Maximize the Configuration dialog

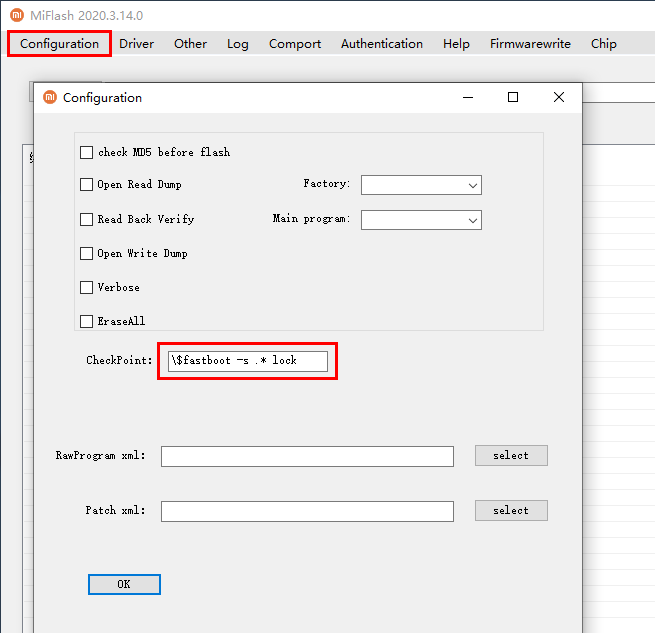pos(513,97)
